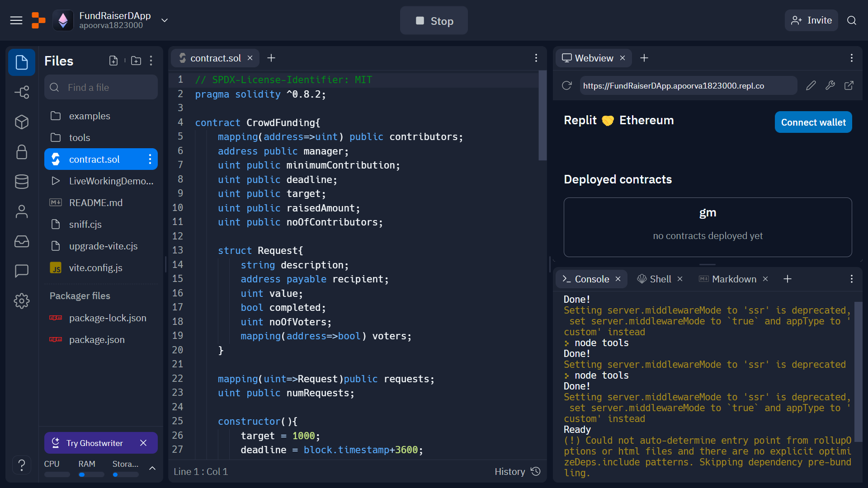Refresh the Webview page

[x=567, y=85]
